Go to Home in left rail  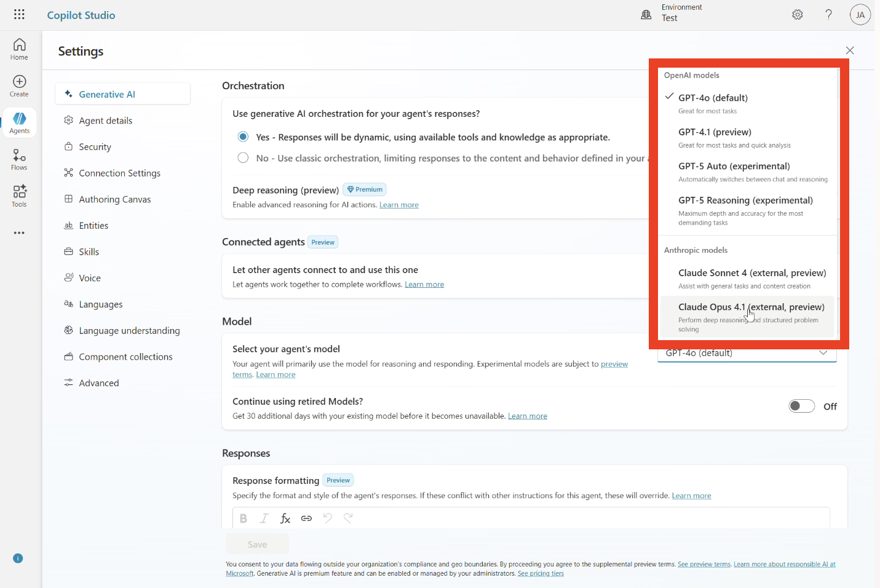pyautogui.click(x=19, y=49)
